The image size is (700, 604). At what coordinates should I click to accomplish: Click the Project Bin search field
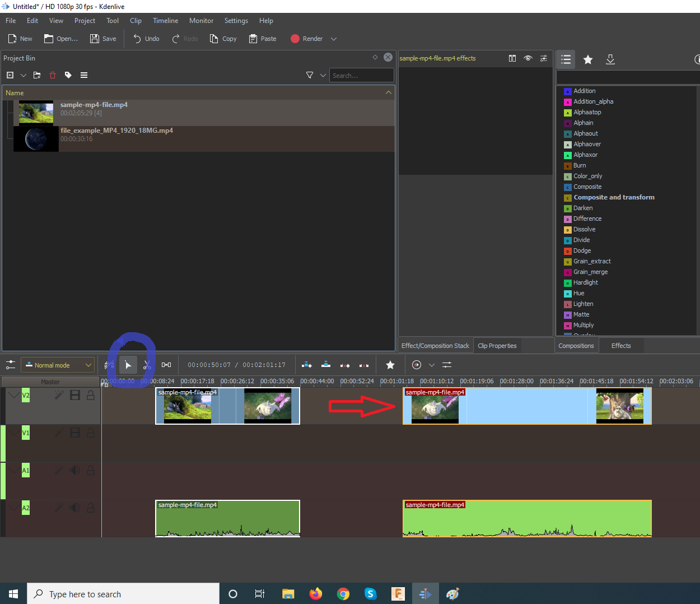click(x=361, y=75)
